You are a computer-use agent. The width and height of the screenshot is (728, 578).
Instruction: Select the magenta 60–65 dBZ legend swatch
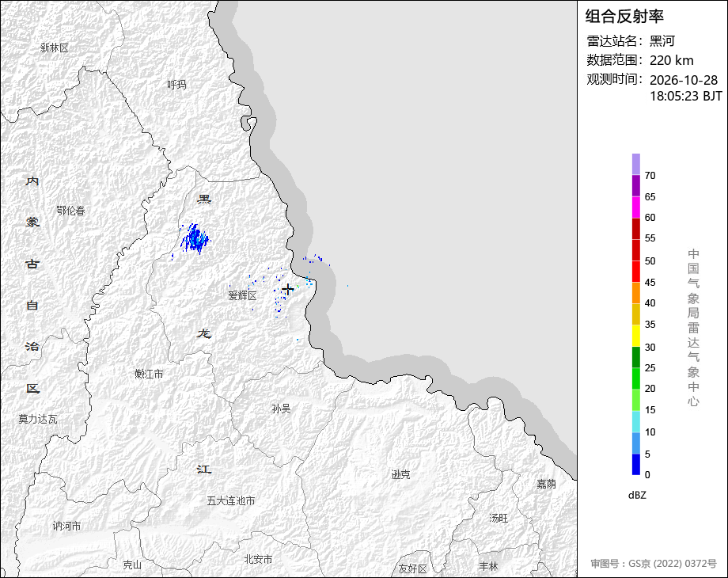[x=636, y=207]
